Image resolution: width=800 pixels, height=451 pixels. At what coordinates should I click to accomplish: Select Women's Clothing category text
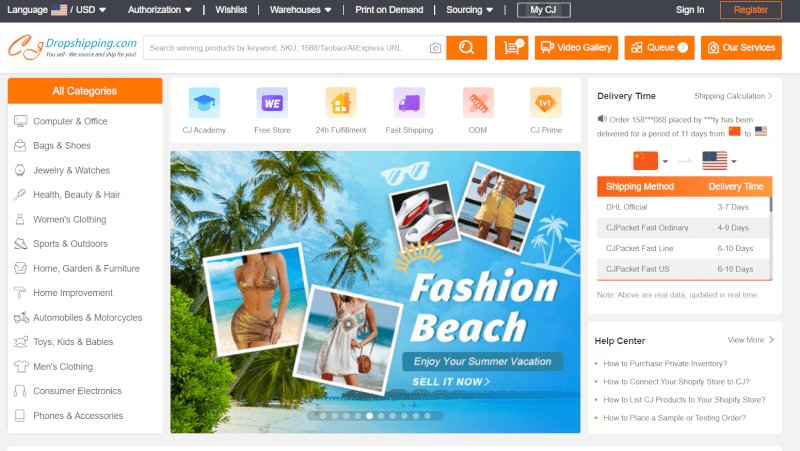[70, 219]
